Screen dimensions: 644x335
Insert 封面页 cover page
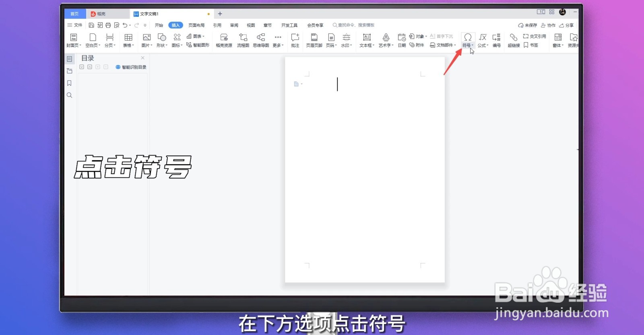coord(74,40)
